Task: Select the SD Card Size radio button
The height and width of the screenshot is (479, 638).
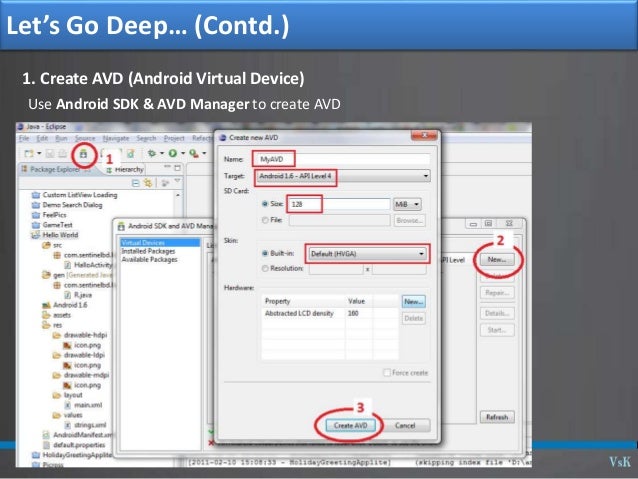Action: click(x=265, y=204)
